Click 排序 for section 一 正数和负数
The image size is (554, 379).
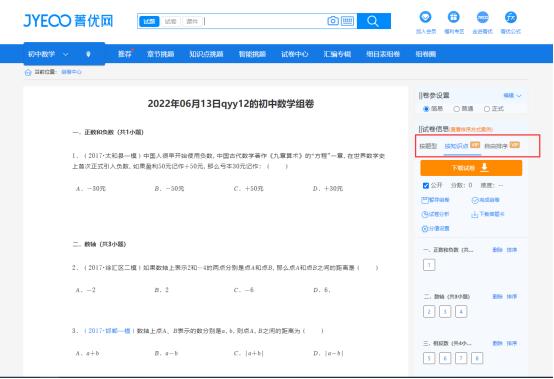[512, 250]
